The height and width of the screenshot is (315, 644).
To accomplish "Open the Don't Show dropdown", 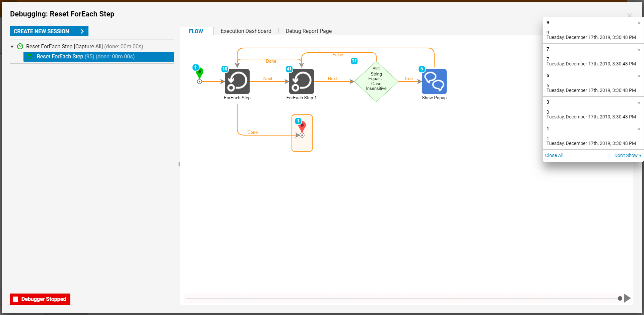I will click(628, 155).
